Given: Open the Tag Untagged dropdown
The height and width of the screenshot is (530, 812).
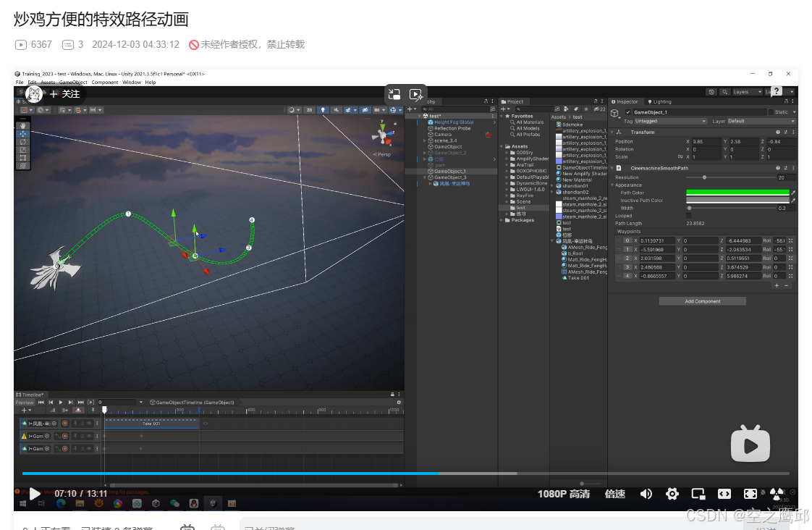Looking at the screenshot, I should tap(670, 121).
